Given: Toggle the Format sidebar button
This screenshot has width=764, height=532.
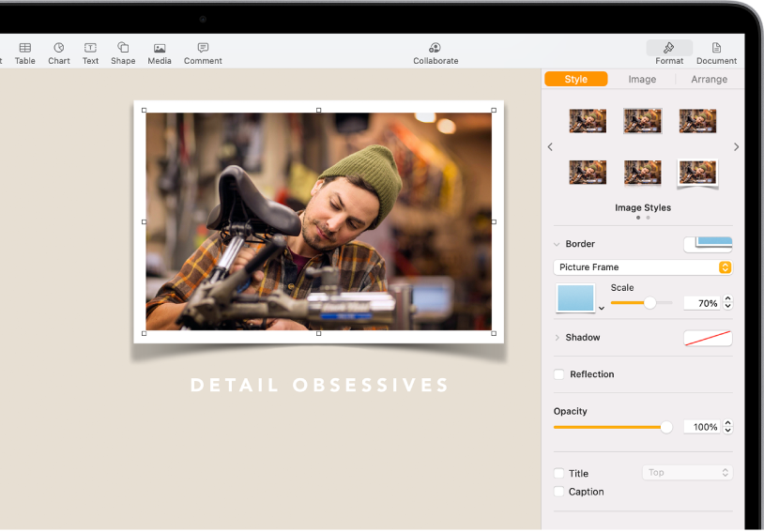Looking at the screenshot, I should point(669,48).
